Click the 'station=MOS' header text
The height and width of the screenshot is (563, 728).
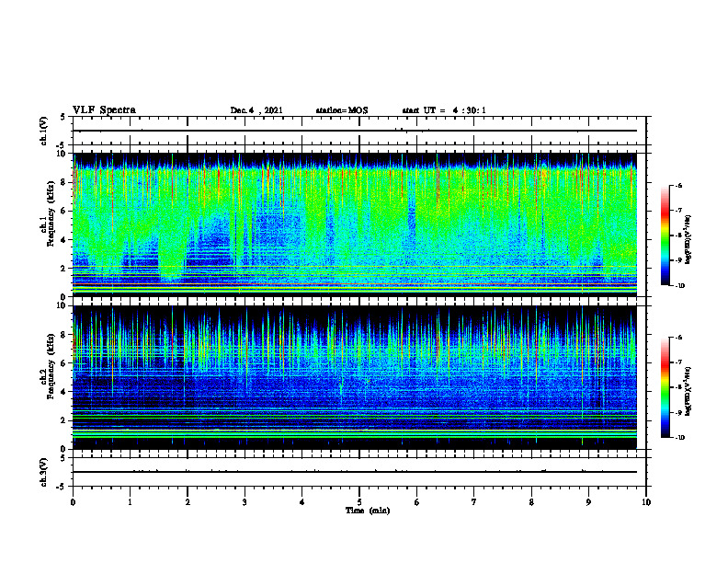(x=342, y=110)
